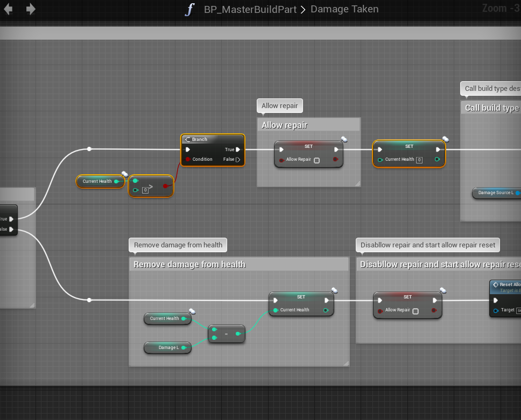
Task: Toggle Allow Repair checkbox in upper SET node
Action: click(316, 160)
